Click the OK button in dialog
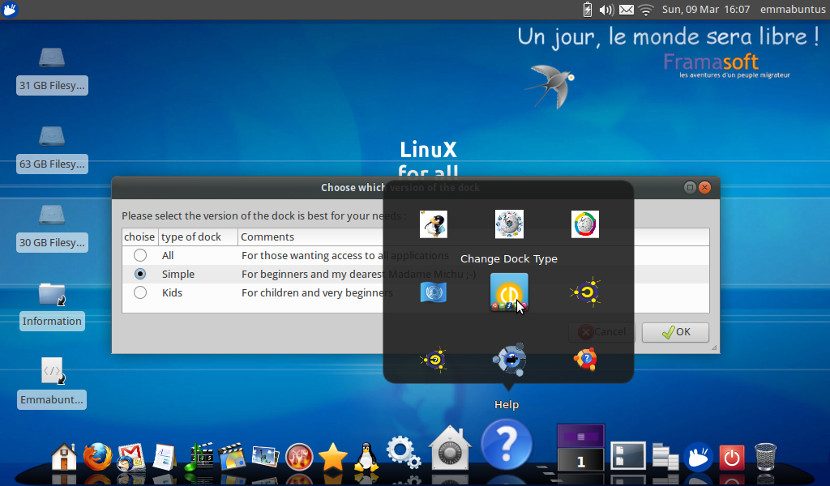Image resolution: width=830 pixels, height=486 pixels. [x=675, y=332]
